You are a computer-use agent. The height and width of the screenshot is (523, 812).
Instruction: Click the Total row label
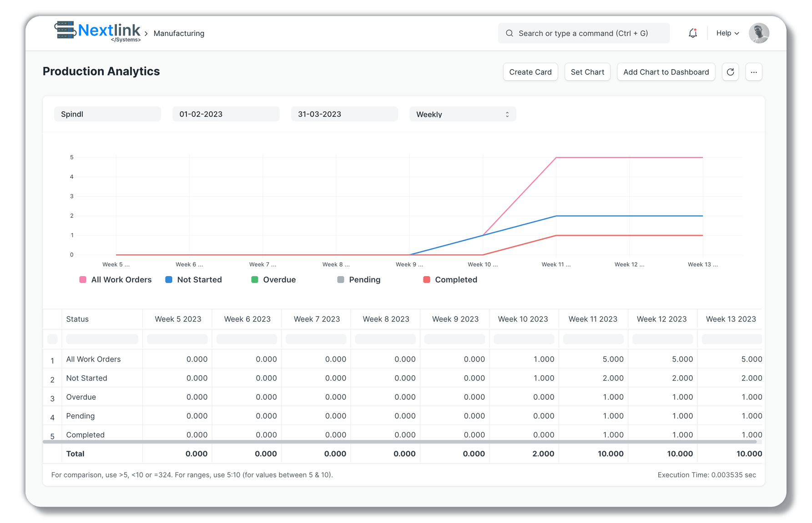75,454
